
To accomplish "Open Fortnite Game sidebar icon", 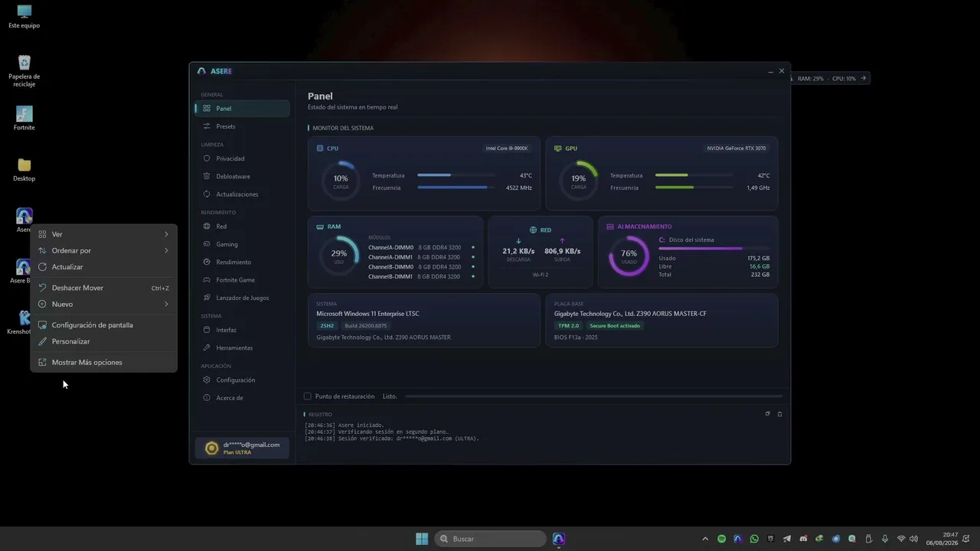I will [x=207, y=280].
